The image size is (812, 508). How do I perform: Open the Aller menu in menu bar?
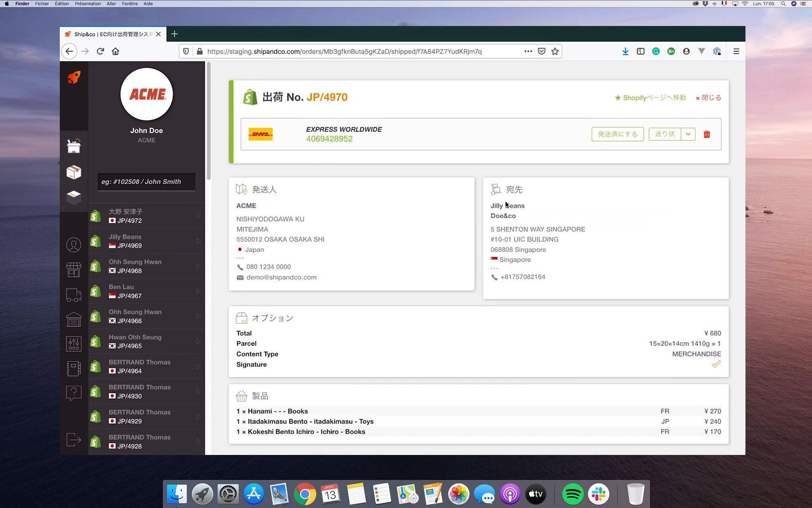coord(111,4)
